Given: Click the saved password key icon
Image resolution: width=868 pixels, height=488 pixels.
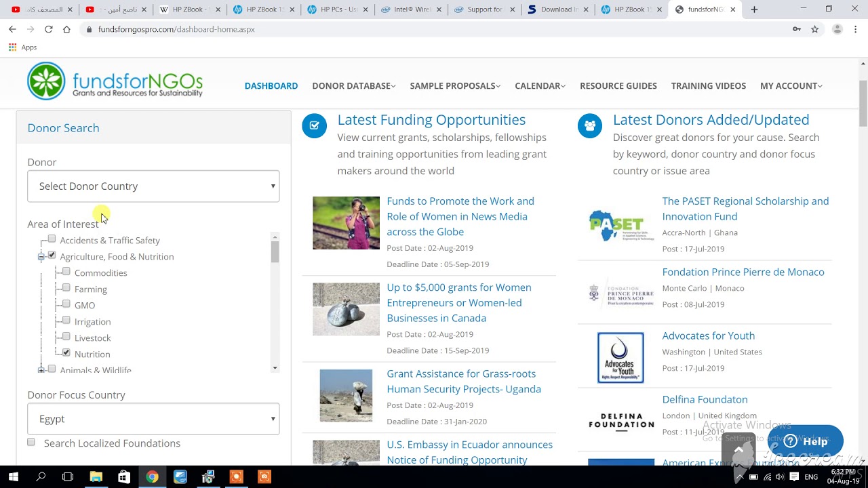Looking at the screenshot, I should (797, 29).
